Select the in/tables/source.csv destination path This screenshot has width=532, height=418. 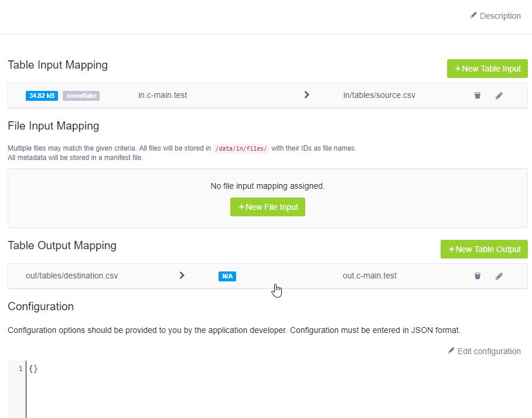pyautogui.click(x=379, y=95)
